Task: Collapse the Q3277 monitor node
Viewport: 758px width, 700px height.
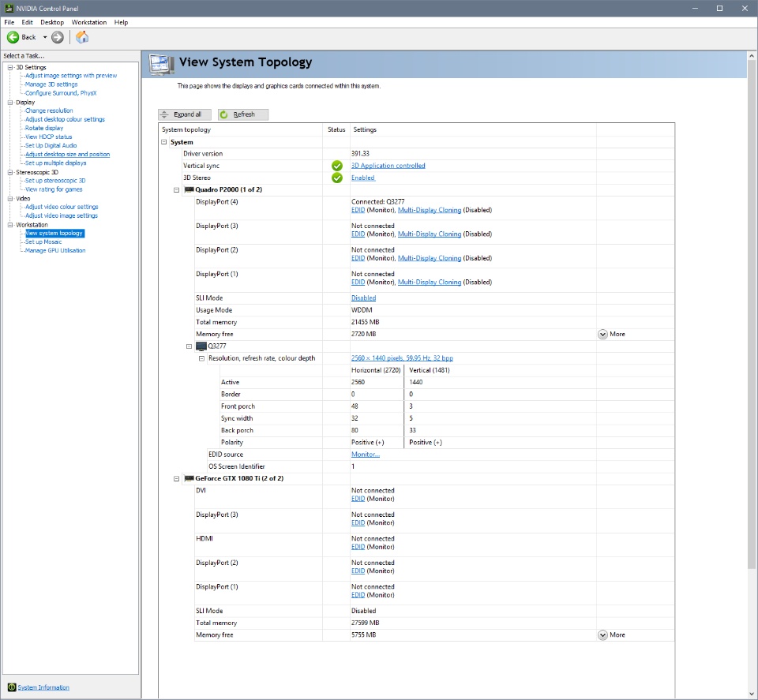Action: 189,346
